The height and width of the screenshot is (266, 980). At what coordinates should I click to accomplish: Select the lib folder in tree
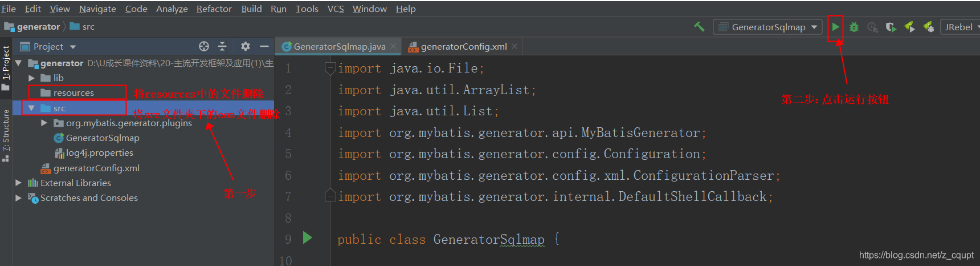[52, 78]
